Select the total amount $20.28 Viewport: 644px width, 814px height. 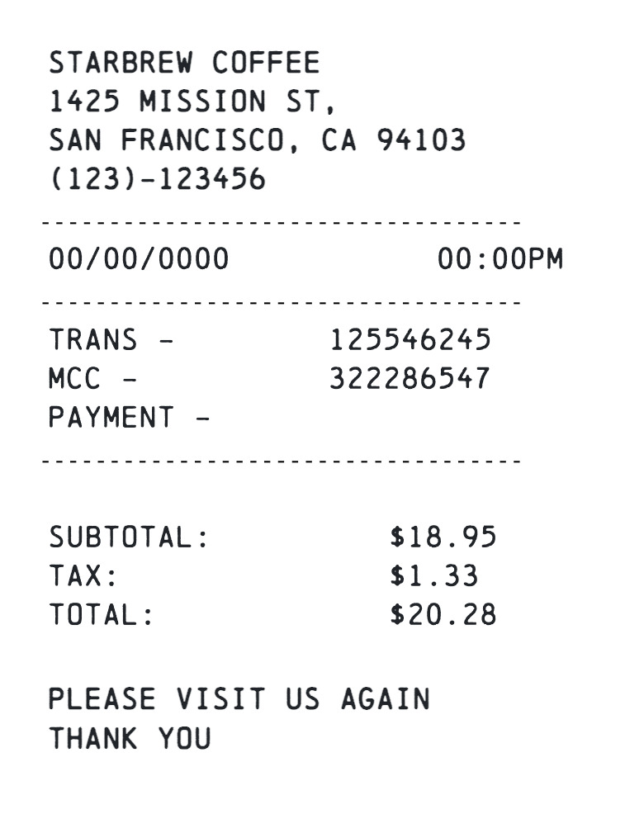coord(443,615)
